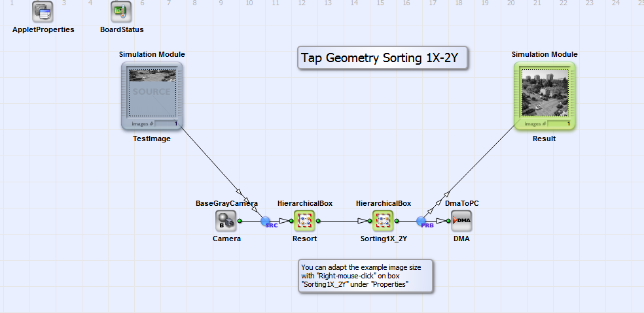Image resolution: width=644 pixels, height=313 pixels.
Task: Select the Resort hierarchical box
Action: coord(304,221)
